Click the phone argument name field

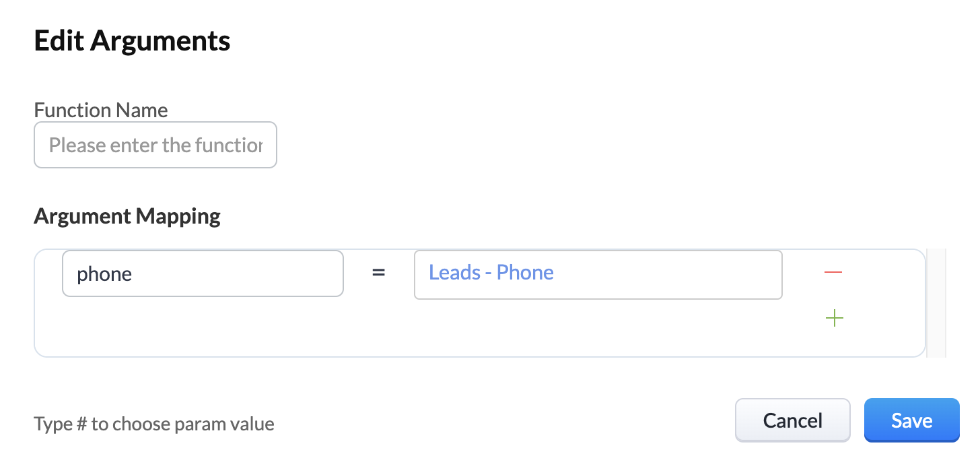pos(203,273)
